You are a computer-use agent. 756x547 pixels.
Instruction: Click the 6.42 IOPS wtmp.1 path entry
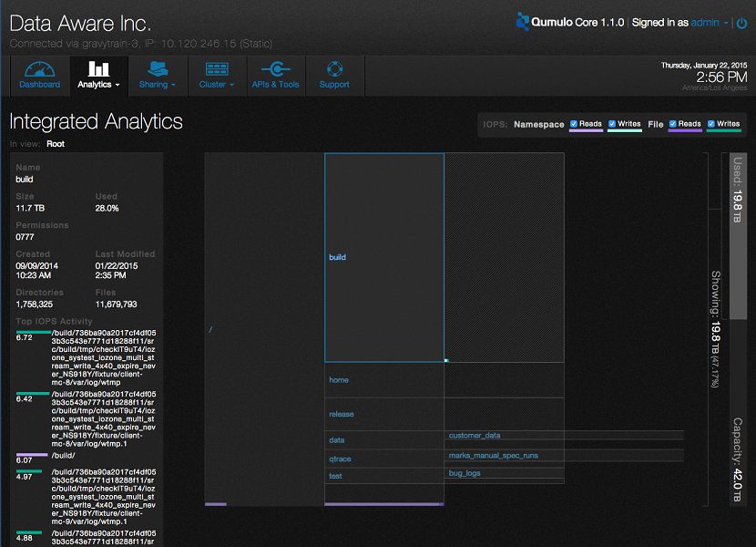pos(104,419)
